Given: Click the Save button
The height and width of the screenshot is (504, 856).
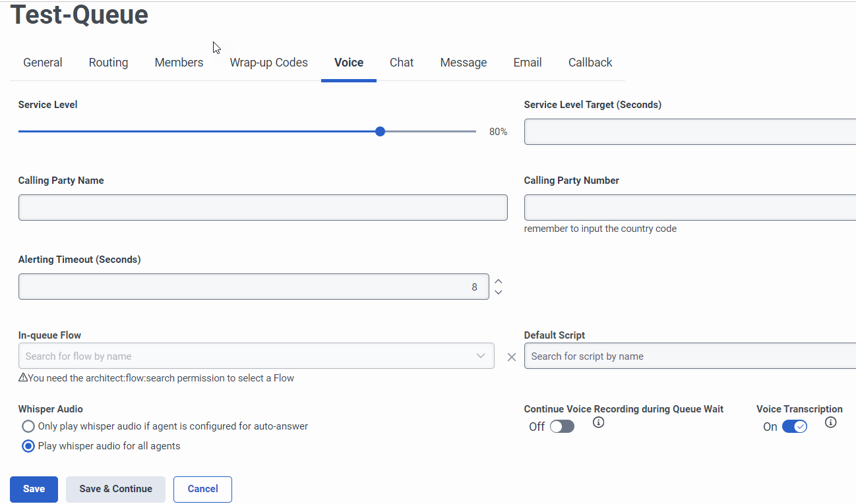Looking at the screenshot, I should click(34, 489).
